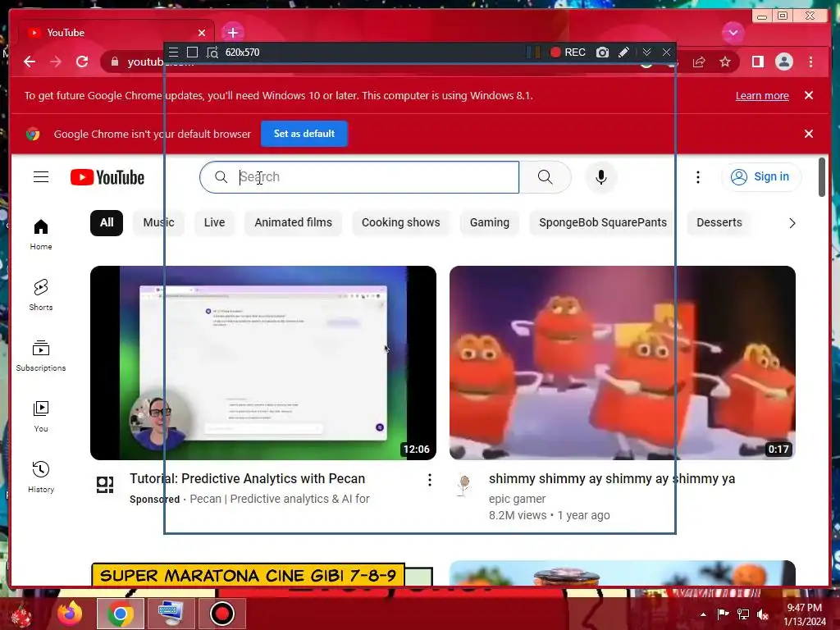The image size is (840, 630).
Task: Select the All filter chip
Action: 106,222
